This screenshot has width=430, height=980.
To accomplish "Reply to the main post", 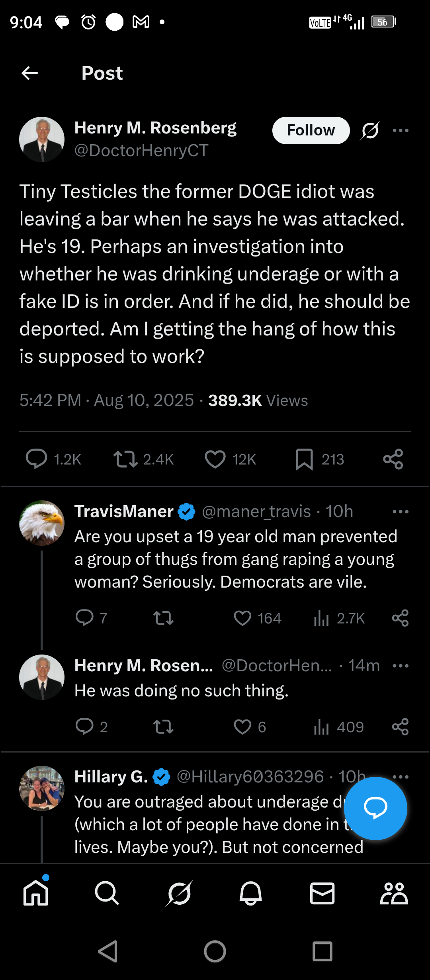I will pyautogui.click(x=36, y=459).
